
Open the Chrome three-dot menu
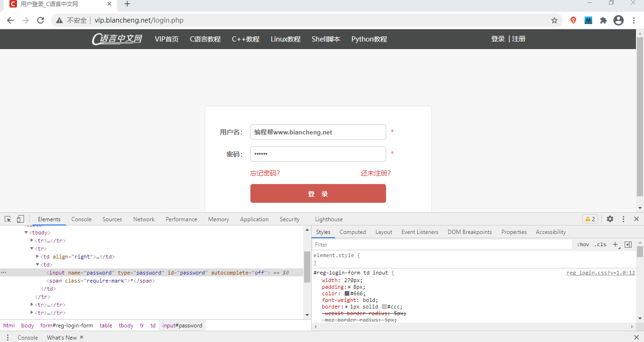click(x=634, y=20)
